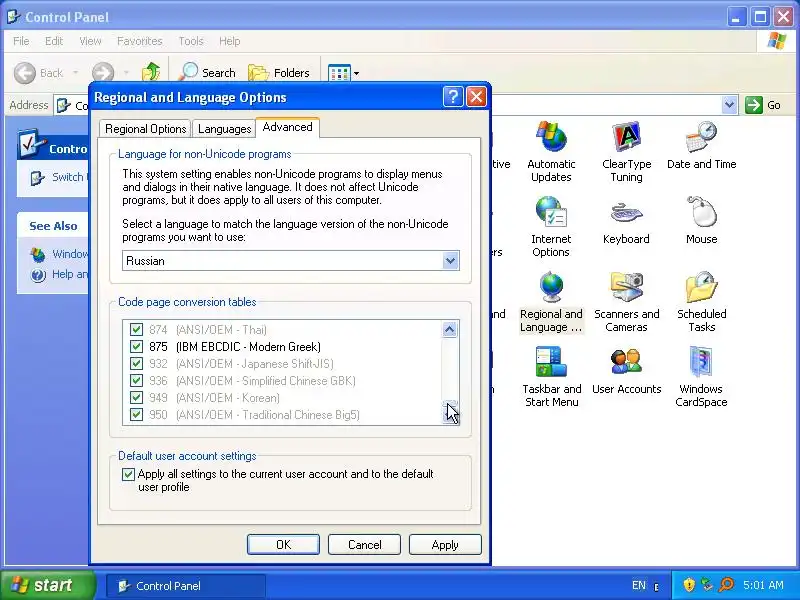
Task: Switch to Languages tab
Action: click(224, 129)
